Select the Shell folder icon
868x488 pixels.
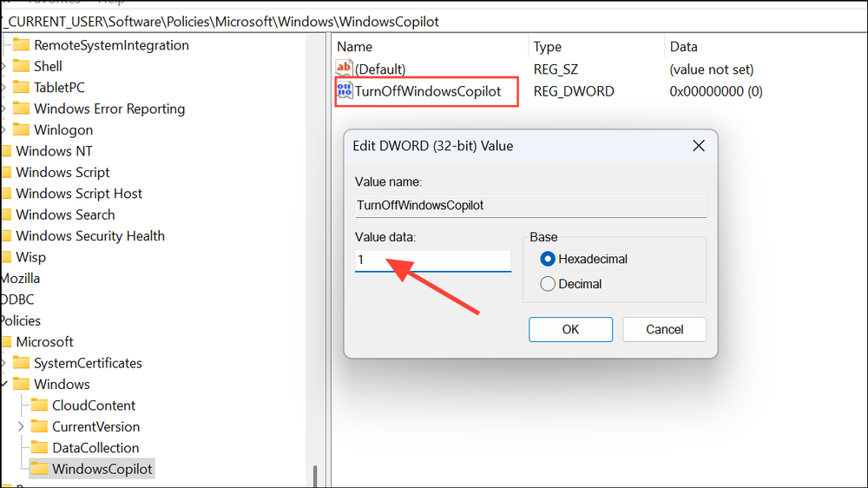[21, 66]
